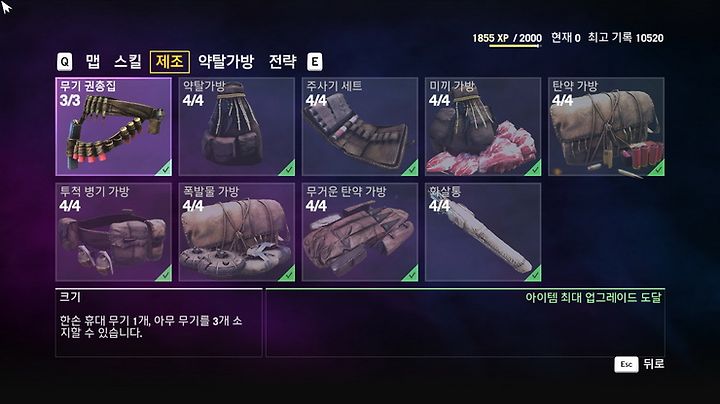
Task: Choose the 주사기 세트 syringe kit
Action: [x=360, y=127]
